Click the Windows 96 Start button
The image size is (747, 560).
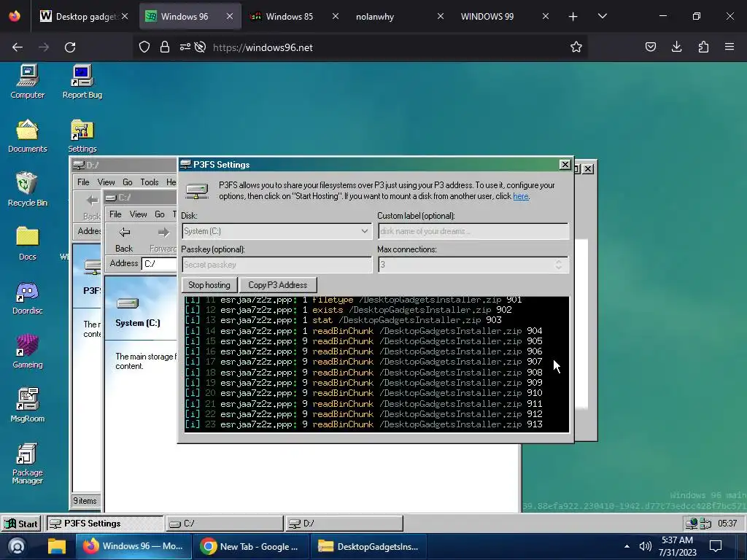(21, 524)
